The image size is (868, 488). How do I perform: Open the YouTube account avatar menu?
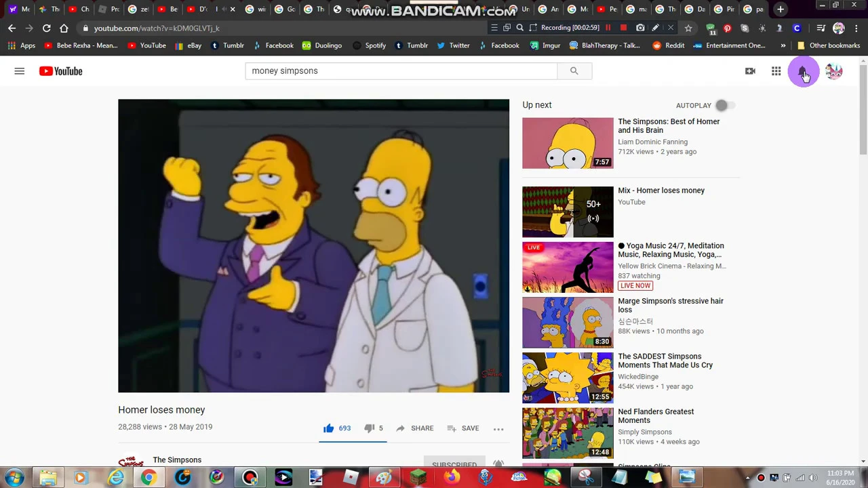(x=833, y=71)
